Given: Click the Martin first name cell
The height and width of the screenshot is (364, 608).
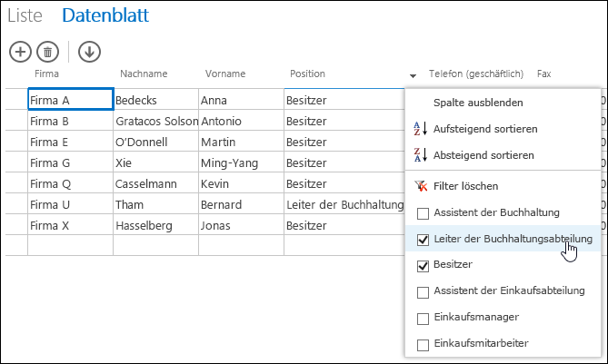Looking at the screenshot, I should click(x=241, y=141).
